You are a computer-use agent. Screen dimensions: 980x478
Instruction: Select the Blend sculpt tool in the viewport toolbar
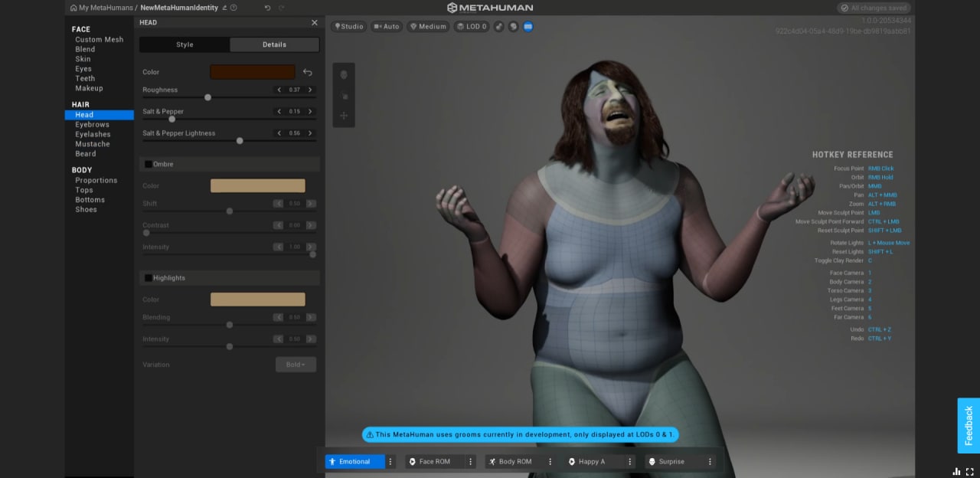tap(344, 75)
